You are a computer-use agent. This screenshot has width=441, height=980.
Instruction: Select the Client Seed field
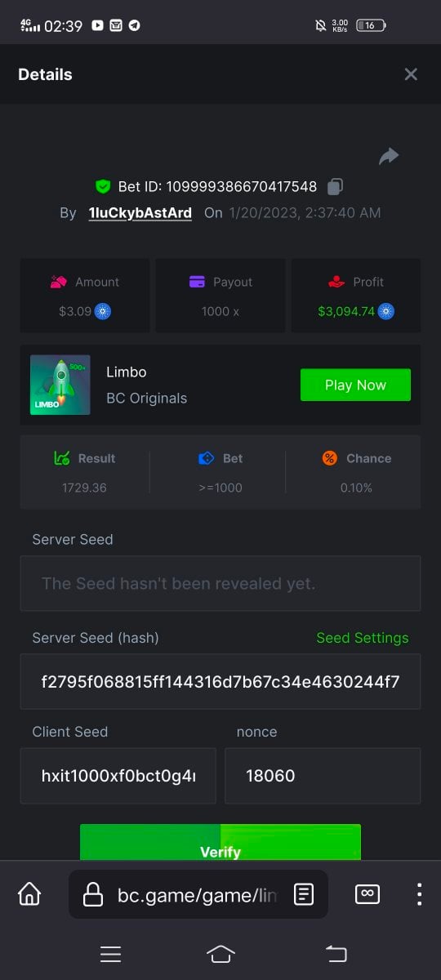118,776
